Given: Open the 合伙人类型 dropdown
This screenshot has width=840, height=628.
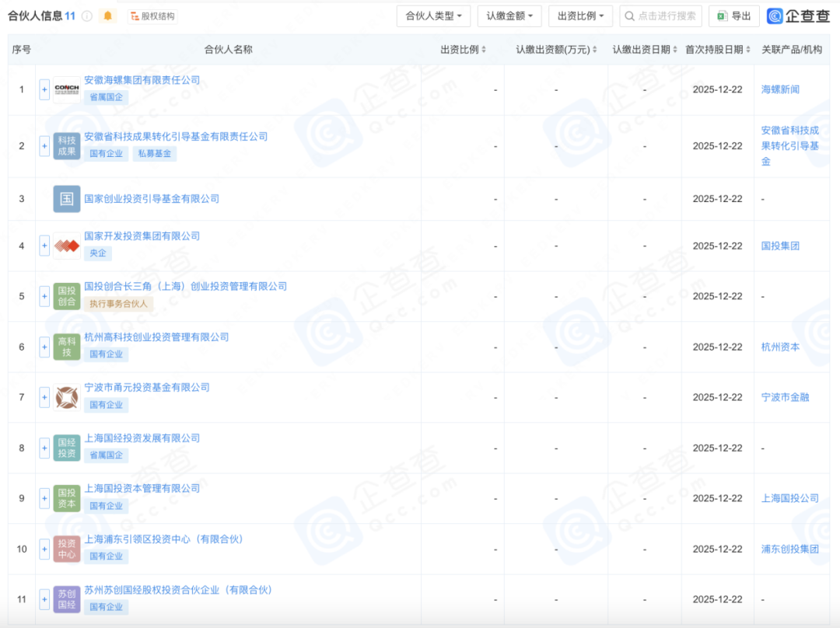Looking at the screenshot, I should (433, 16).
